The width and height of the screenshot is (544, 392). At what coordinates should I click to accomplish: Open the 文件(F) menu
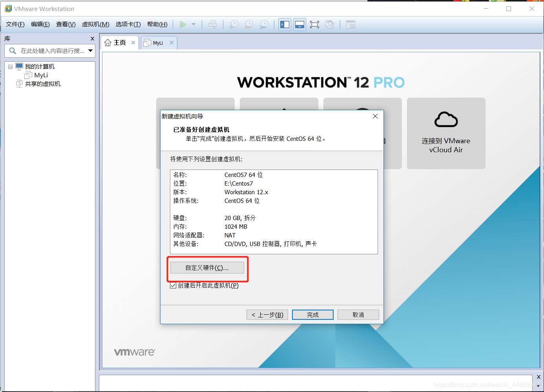[15, 24]
